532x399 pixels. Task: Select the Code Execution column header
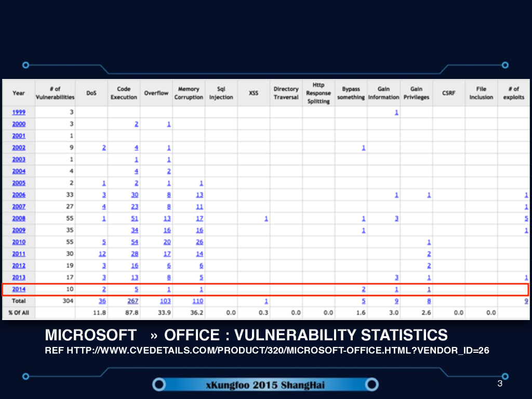click(x=124, y=93)
